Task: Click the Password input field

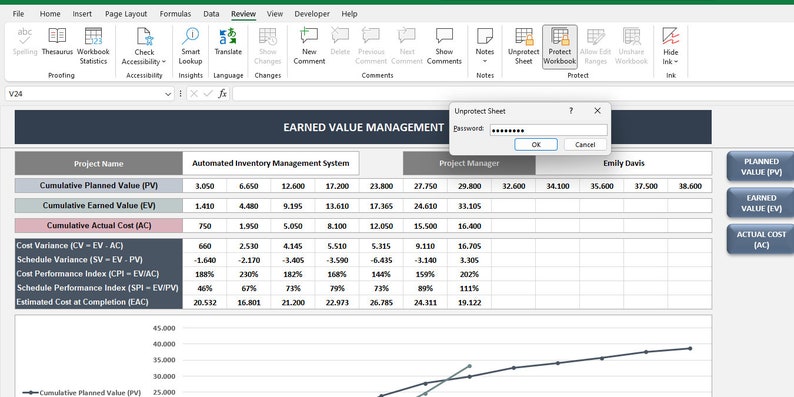Action: coord(548,130)
